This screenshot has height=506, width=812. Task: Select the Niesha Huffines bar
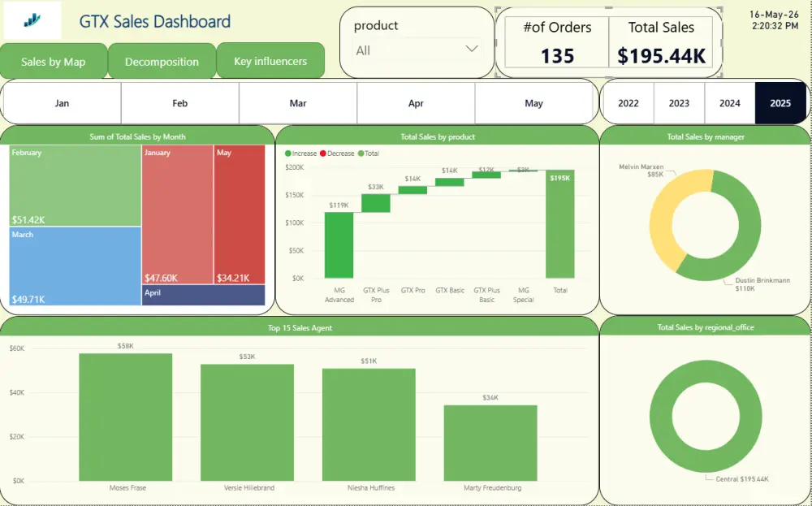pos(369,425)
